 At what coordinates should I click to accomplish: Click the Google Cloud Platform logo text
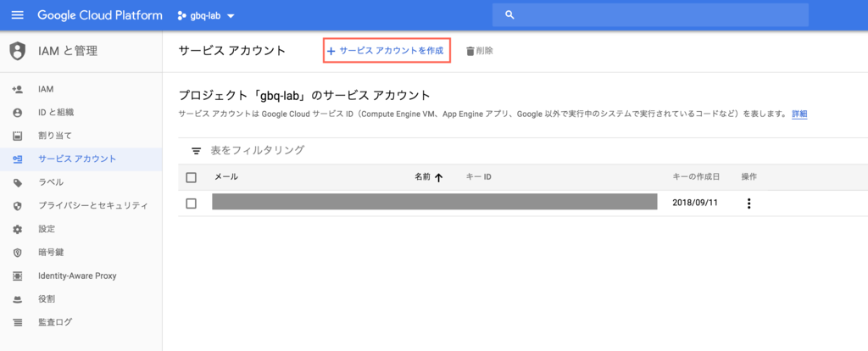tap(100, 15)
